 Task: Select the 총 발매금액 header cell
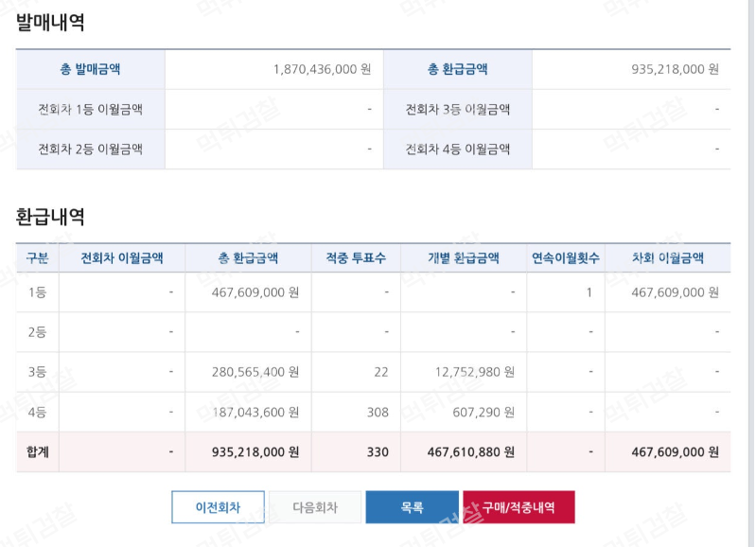pyautogui.click(x=90, y=69)
